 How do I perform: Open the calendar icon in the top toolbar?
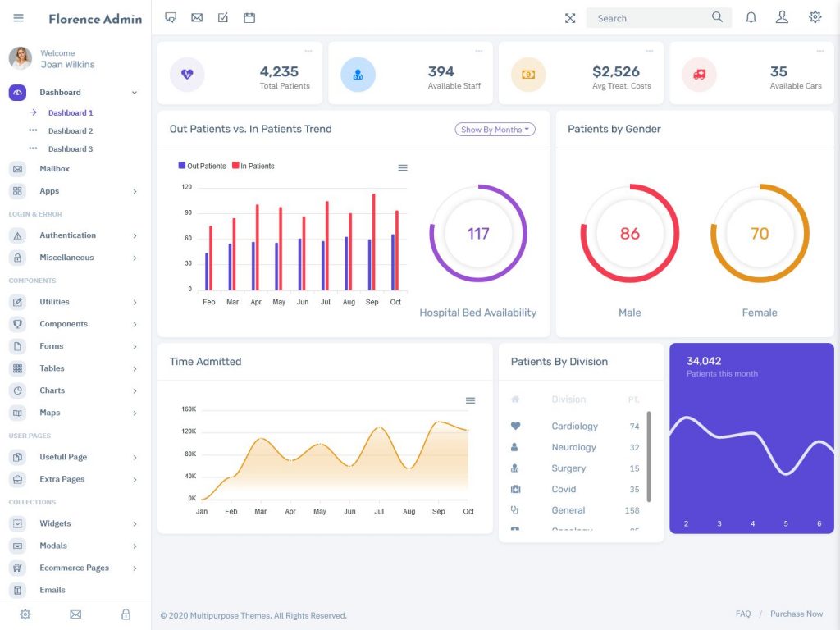click(x=249, y=16)
